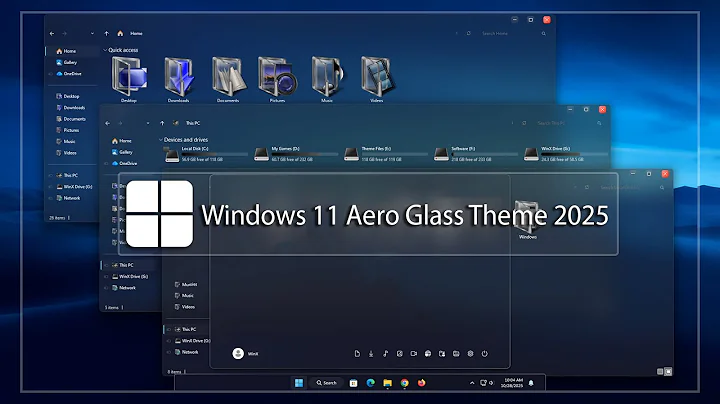
Task: Open Software (F:) drive
Action: 476,154
